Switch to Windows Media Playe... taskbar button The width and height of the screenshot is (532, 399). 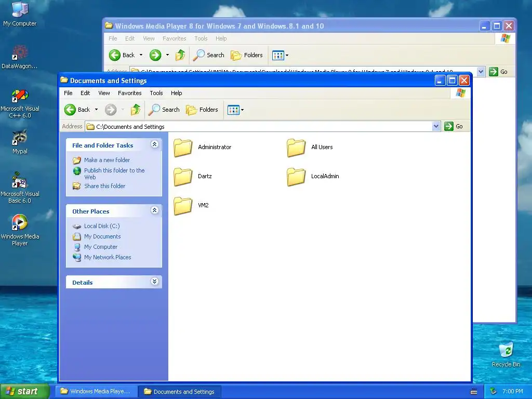[x=96, y=392]
